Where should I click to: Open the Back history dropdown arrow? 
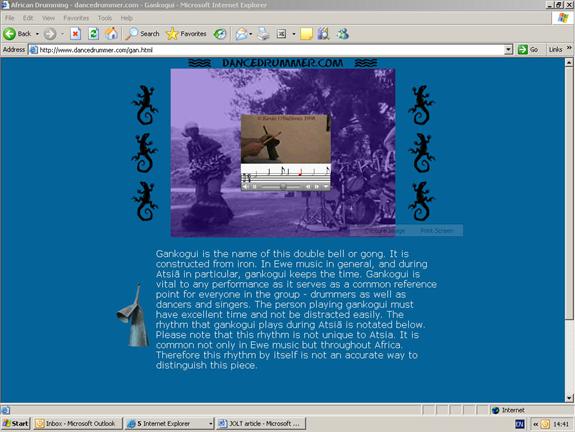tap(37, 34)
